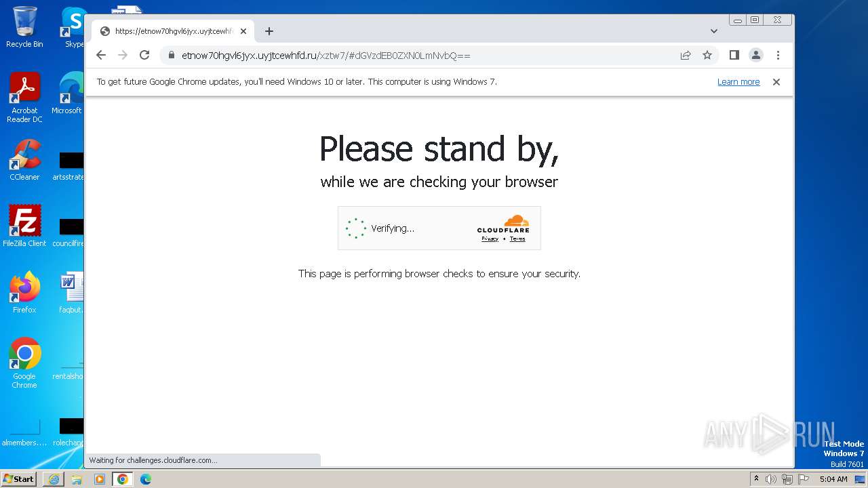Click the Windows 7 update notice text
Screen dimensions: 868x488
[x=296, y=82]
